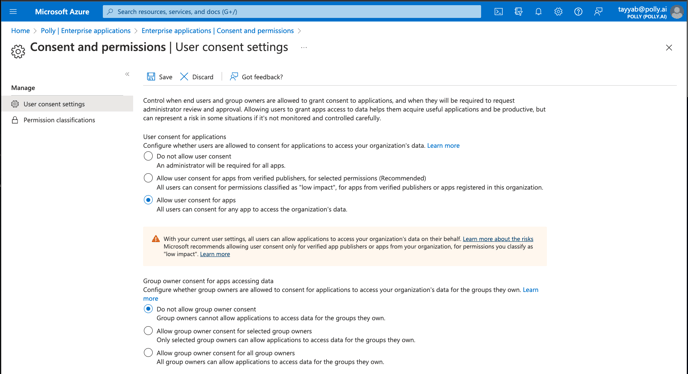This screenshot has height=374, width=688.
Task: Click the orange warning triangle icon
Action: point(156,239)
